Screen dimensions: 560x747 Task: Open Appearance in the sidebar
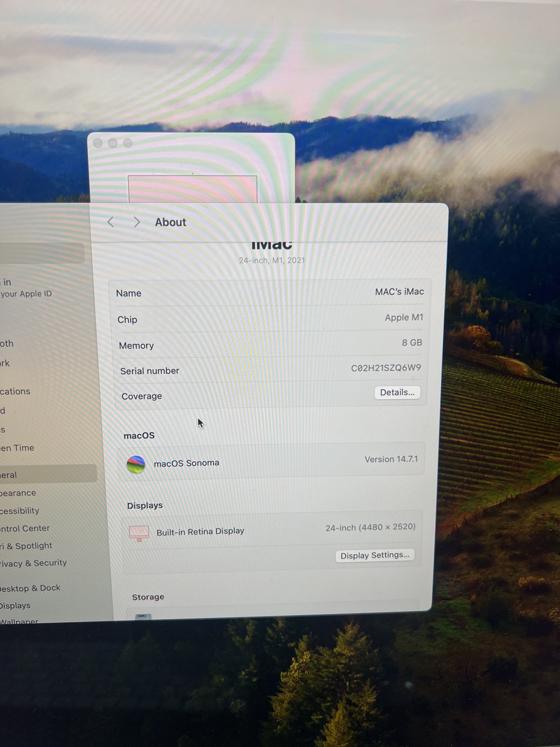tap(18, 493)
